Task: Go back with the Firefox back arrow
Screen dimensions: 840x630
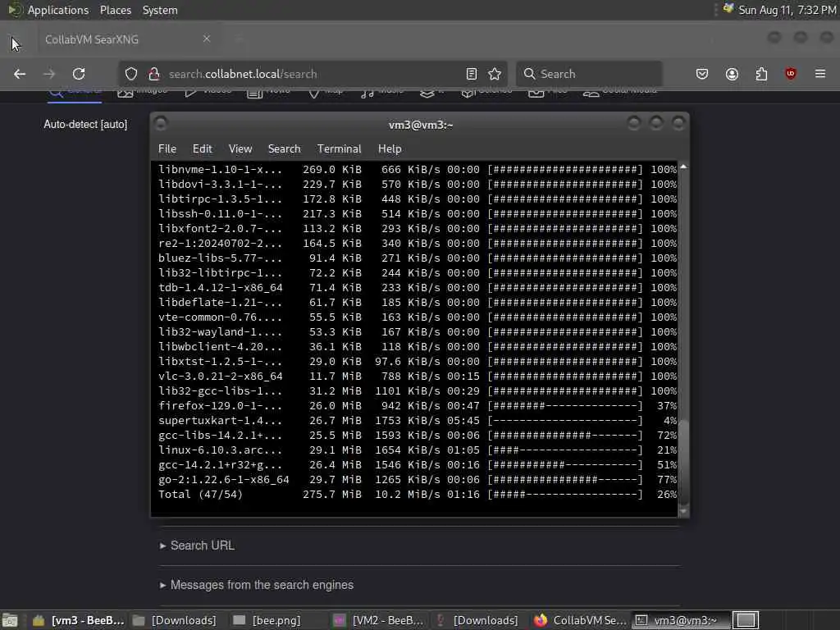Action: [20, 74]
